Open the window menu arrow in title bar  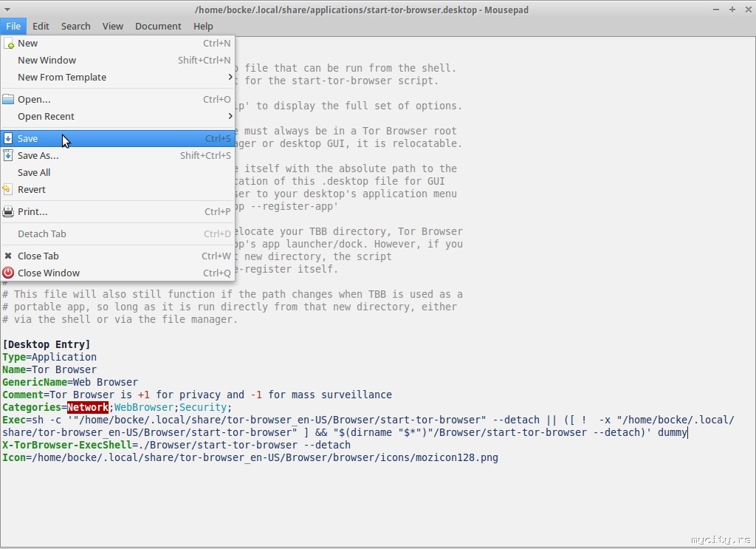click(x=7, y=10)
